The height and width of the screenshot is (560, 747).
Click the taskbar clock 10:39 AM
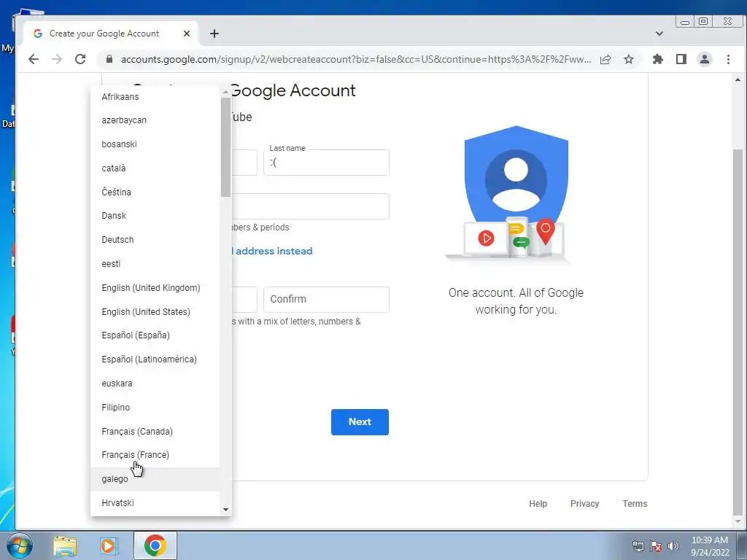click(x=710, y=540)
